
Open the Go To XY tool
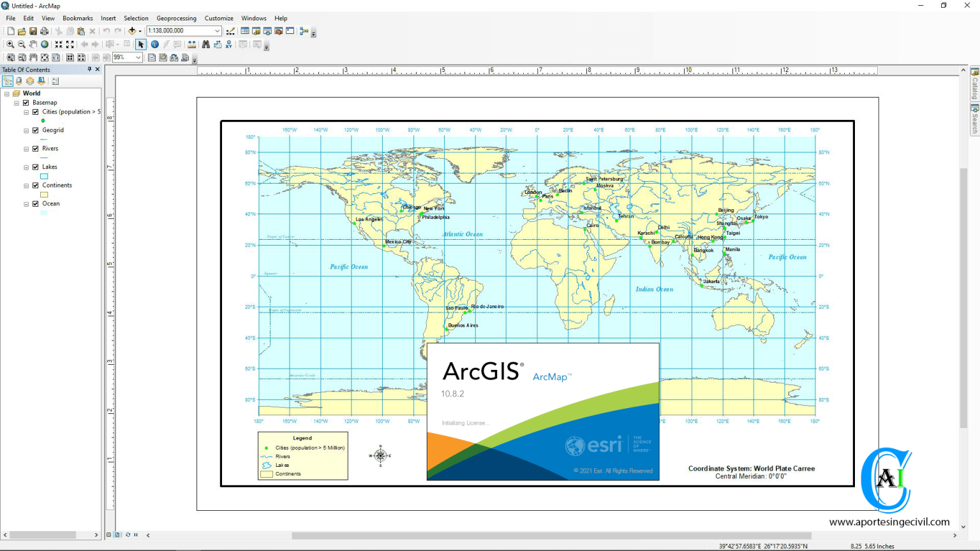[x=229, y=45]
